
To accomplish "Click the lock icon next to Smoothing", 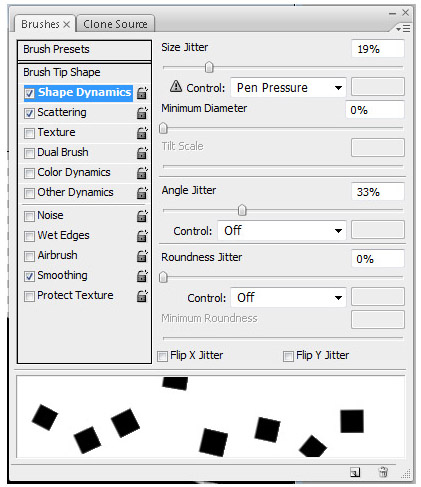I will pos(142,276).
